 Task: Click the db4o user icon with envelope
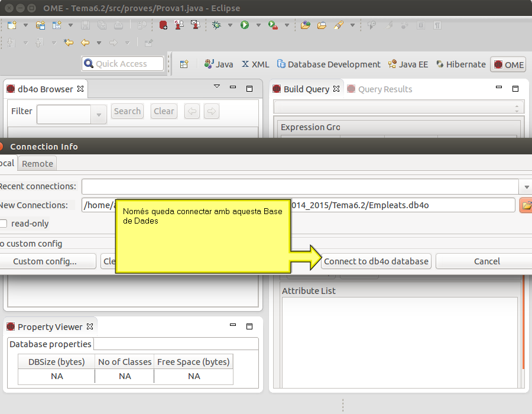196,25
